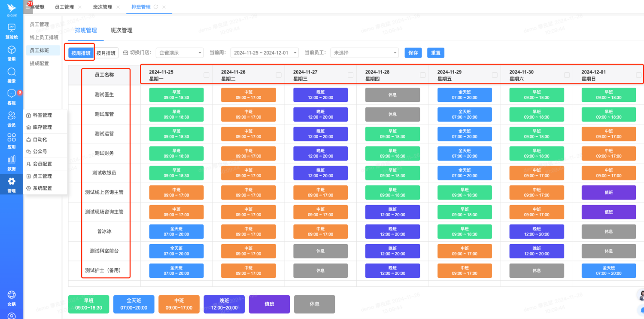644x319 pixels.
Task: Open the 当前周 date range dropdown
Action: pos(264,53)
